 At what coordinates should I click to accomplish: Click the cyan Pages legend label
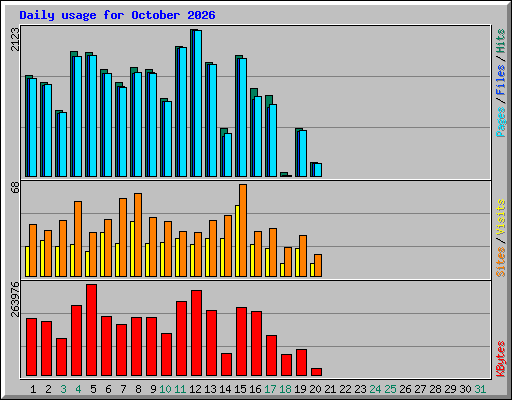(501, 122)
